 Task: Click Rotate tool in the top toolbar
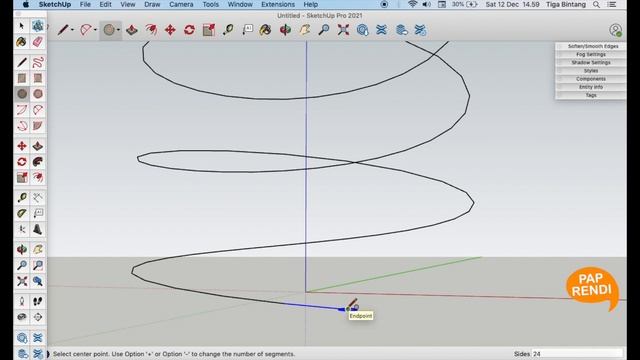coord(189,30)
